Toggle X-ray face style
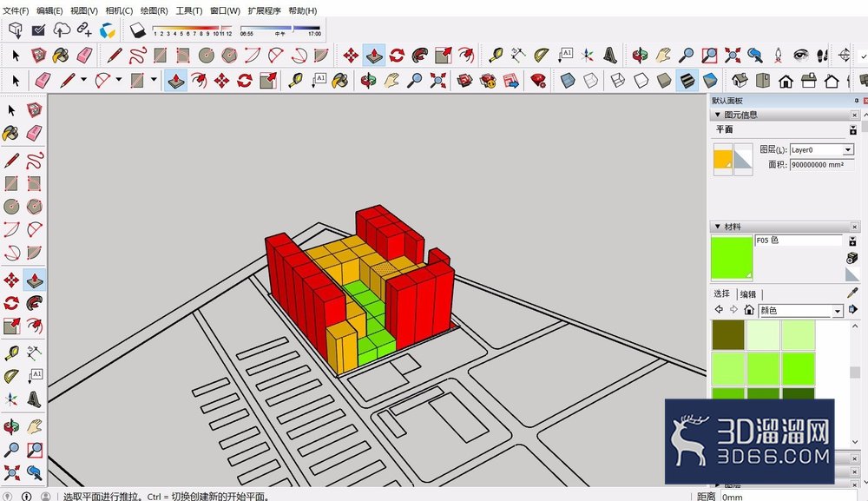Image resolution: width=868 pixels, height=501 pixels. click(x=568, y=81)
